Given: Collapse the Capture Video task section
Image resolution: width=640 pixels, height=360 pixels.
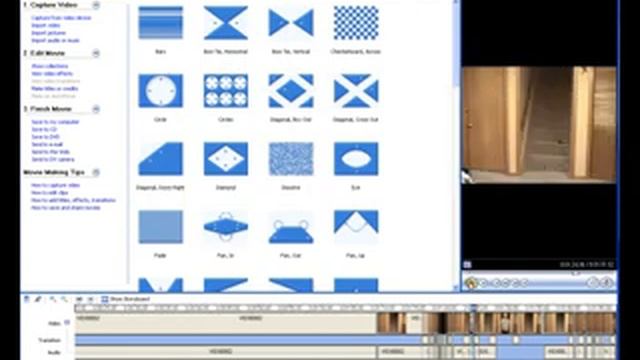Looking at the screenshot, I should point(96,5).
